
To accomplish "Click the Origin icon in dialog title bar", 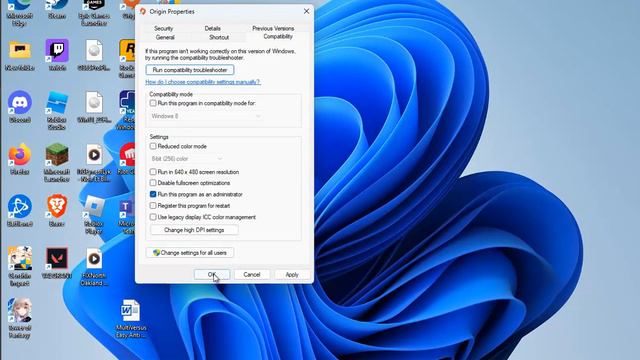I will tap(143, 11).
